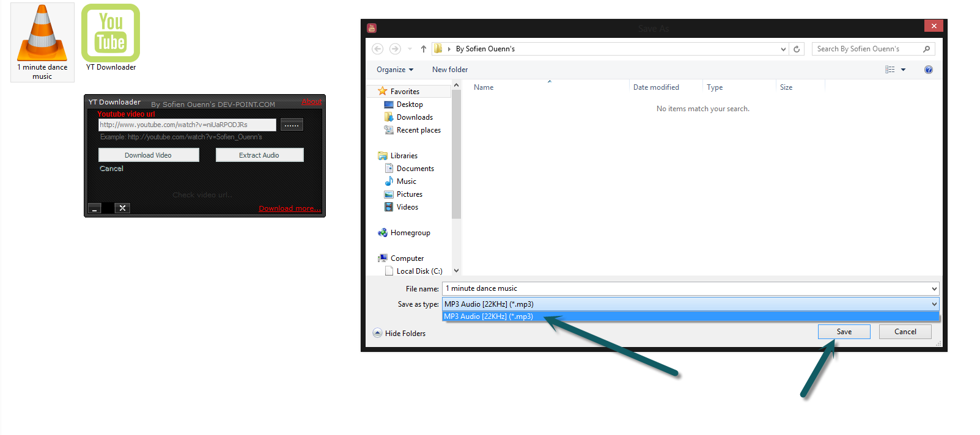Go up one folder level

[x=424, y=49]
